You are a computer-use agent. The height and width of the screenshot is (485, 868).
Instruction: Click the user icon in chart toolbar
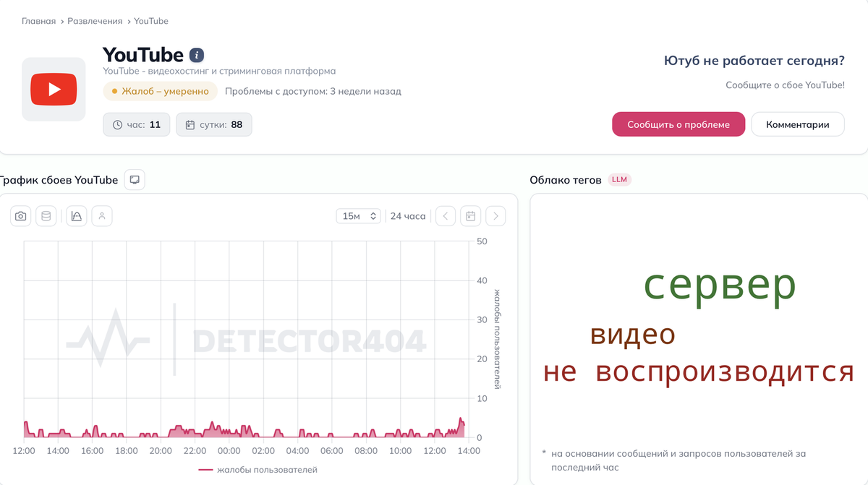click(102, 216)
